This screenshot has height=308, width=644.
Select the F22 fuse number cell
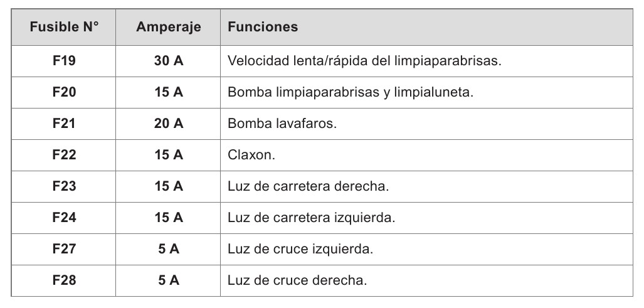(x=63, y=156)
